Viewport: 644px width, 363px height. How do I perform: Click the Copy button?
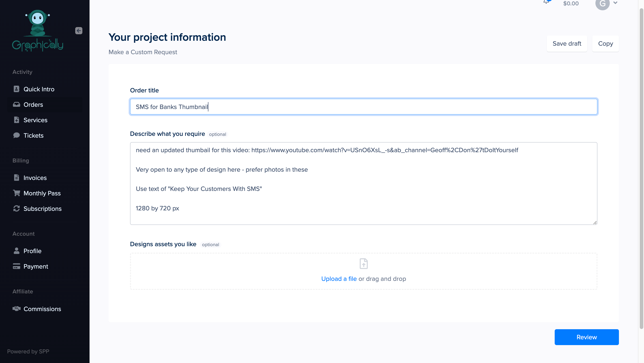(x=605, y=43)
